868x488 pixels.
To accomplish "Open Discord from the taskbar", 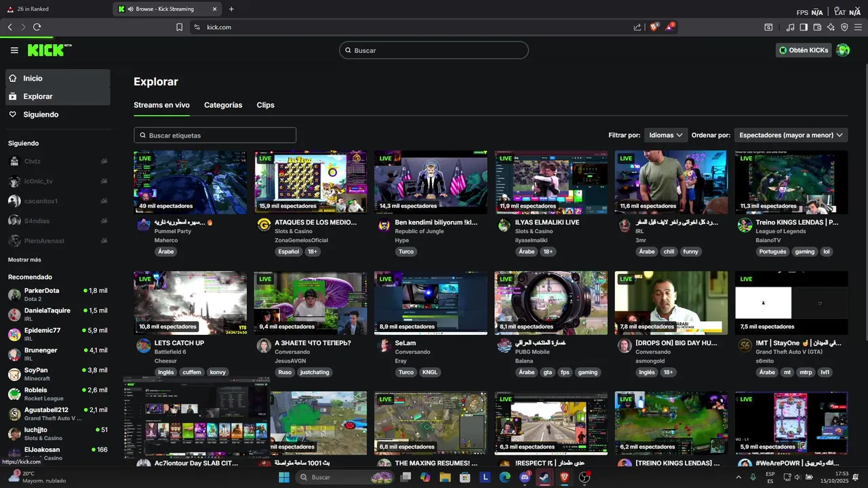I will click(x=525, y=477).
